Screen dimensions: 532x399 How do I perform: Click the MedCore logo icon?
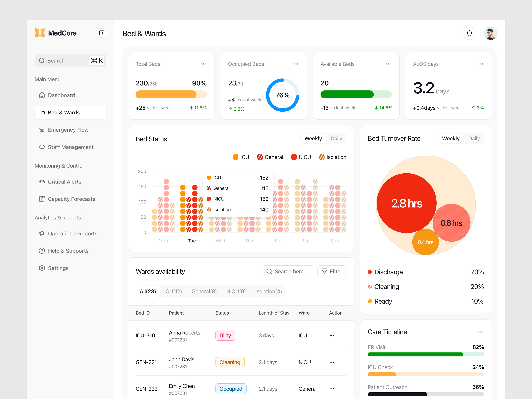[40, 33]
